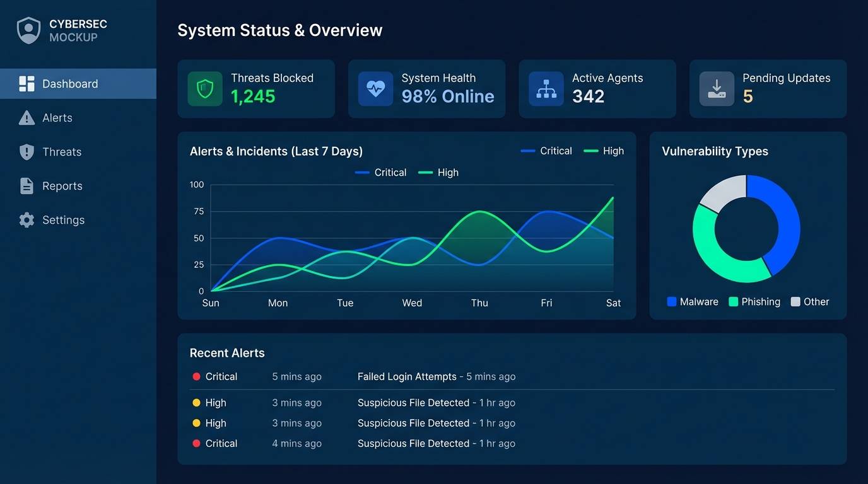Viewport: 868px width, 484px height.
Task: Open Threats via the shield sidebar icon
Action: coord(25,151)
